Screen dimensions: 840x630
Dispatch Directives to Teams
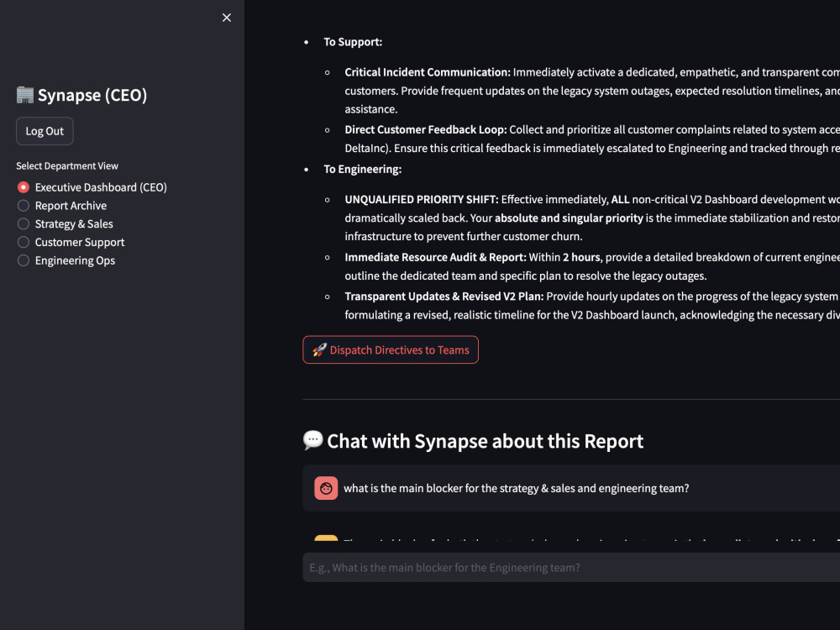click(391, 349)
